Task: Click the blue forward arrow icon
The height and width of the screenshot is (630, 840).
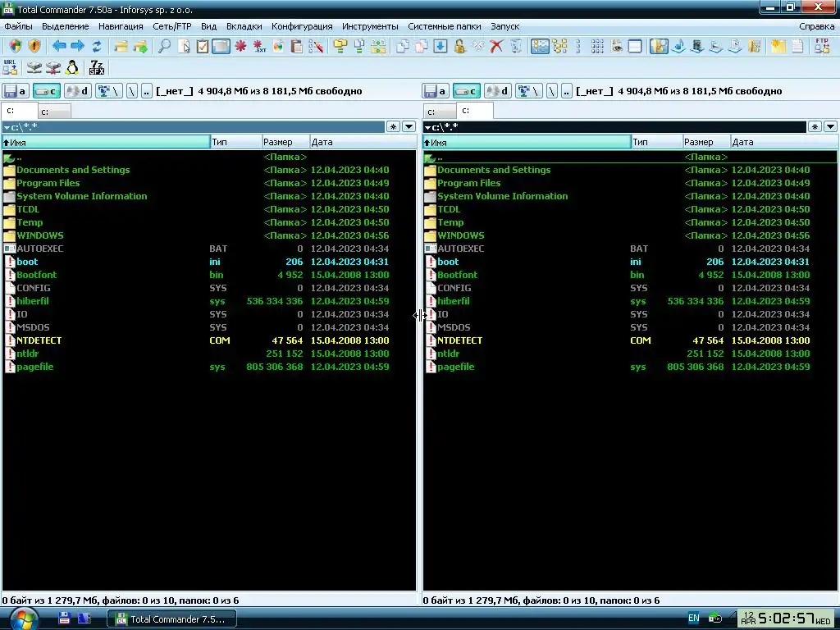Action: coord(78,46)
